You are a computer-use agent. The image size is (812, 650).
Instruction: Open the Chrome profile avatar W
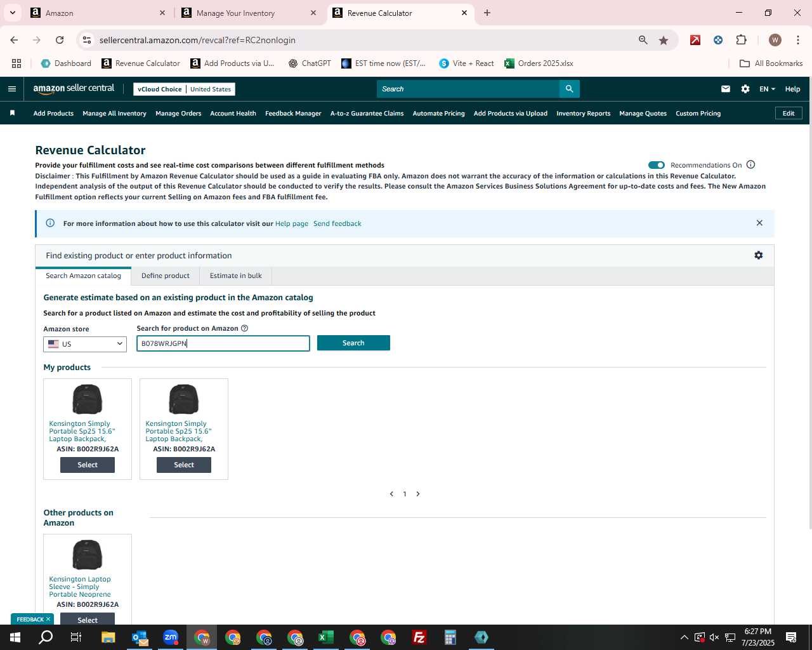pyautogui.click(x=775, y=40)
